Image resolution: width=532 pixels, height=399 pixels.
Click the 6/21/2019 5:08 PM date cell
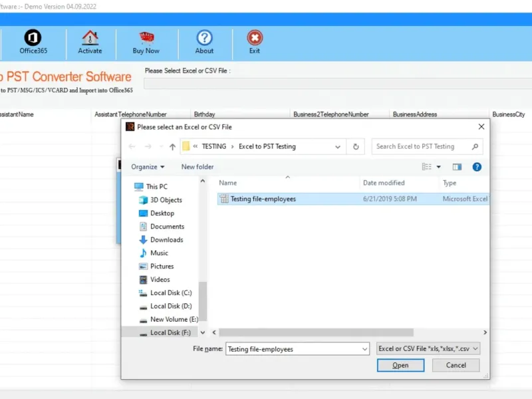coord(390,199)
